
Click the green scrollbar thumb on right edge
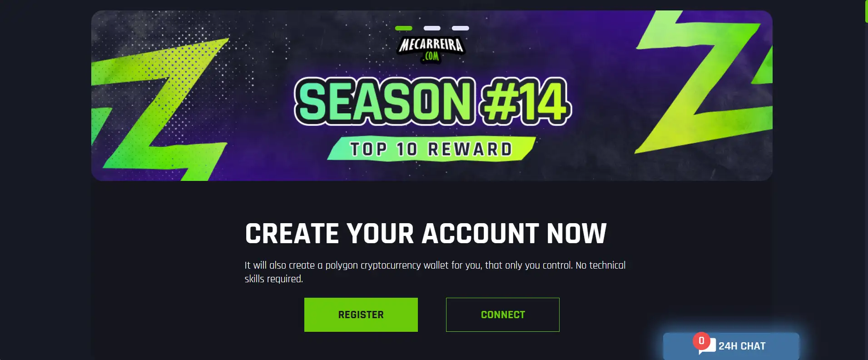click(866, 11)
